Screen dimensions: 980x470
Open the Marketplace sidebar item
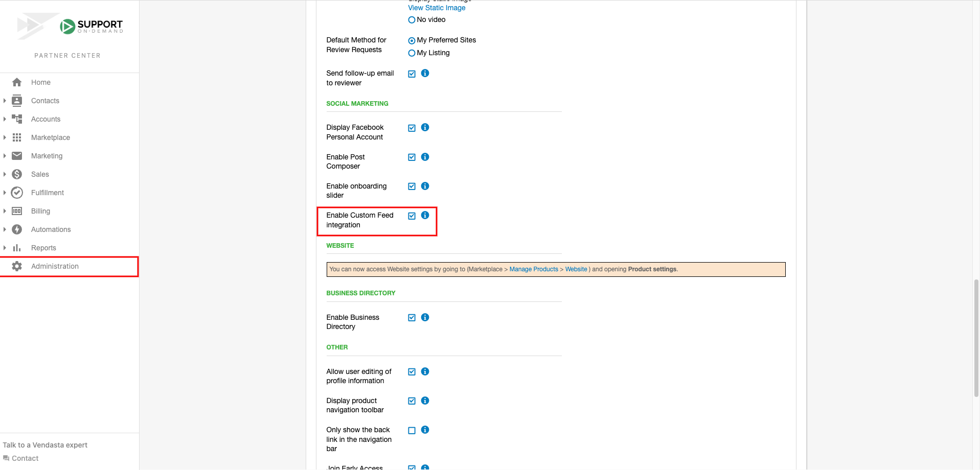pyautogui.click(x=70, y=137)
